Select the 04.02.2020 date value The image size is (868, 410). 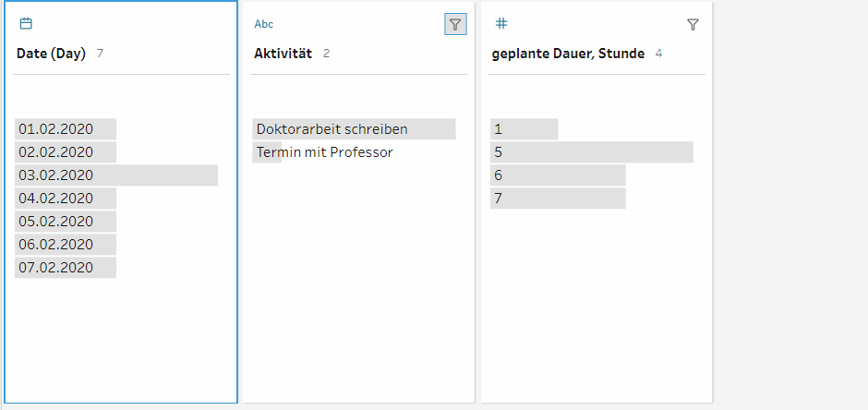(56, 199)
